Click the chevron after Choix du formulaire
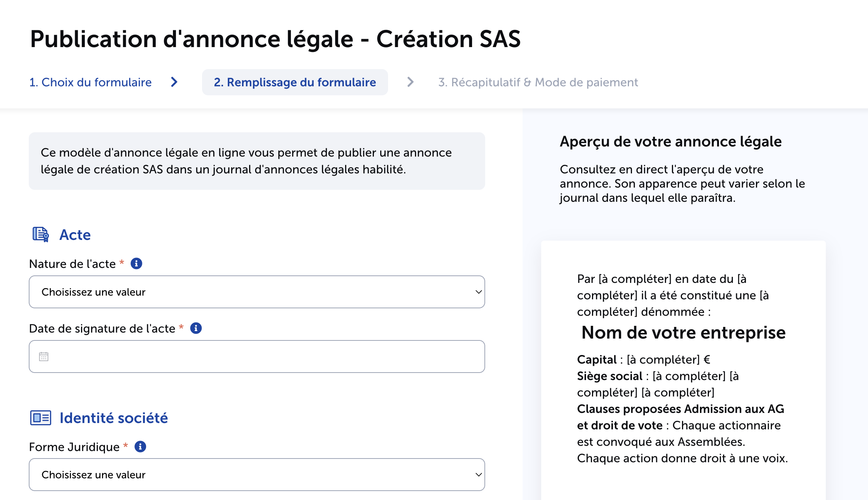 click(174, 82)
